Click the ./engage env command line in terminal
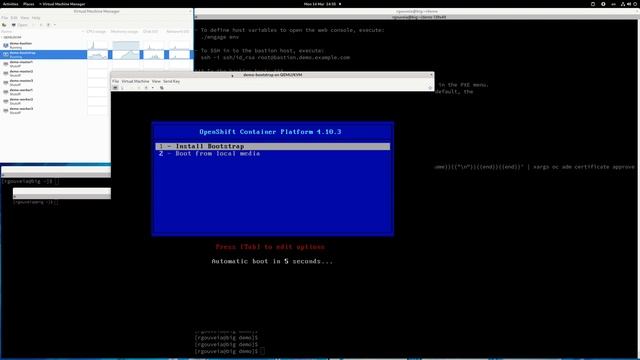 [220, 37]
